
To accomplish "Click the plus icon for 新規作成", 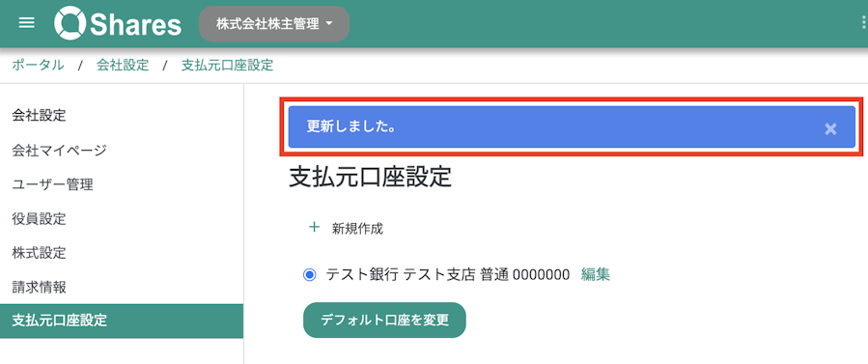I will point(314,227).
